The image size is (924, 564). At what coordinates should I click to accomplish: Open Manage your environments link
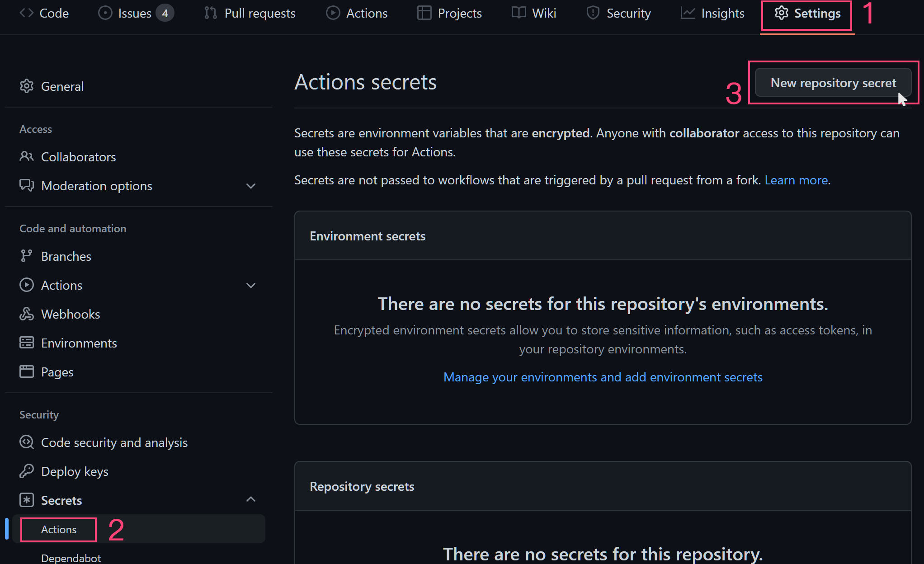pyautogui.click(x=603, y=377)
